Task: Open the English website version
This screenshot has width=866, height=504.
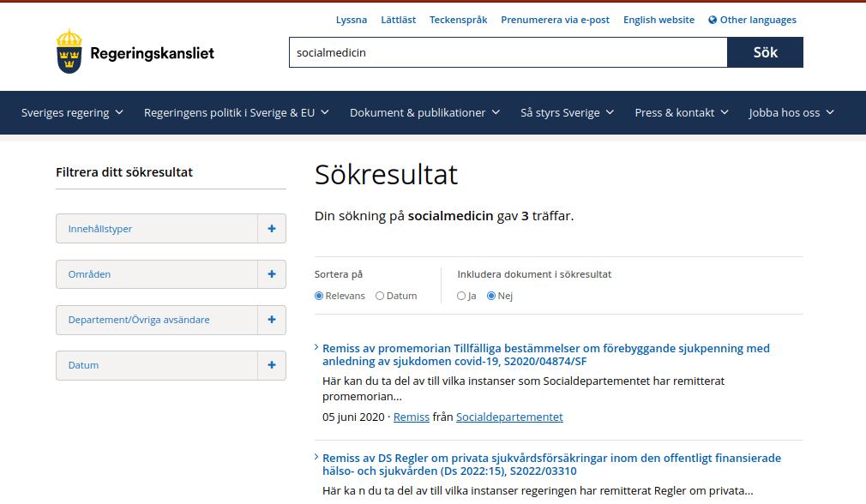Action: (x=659, y=19)
